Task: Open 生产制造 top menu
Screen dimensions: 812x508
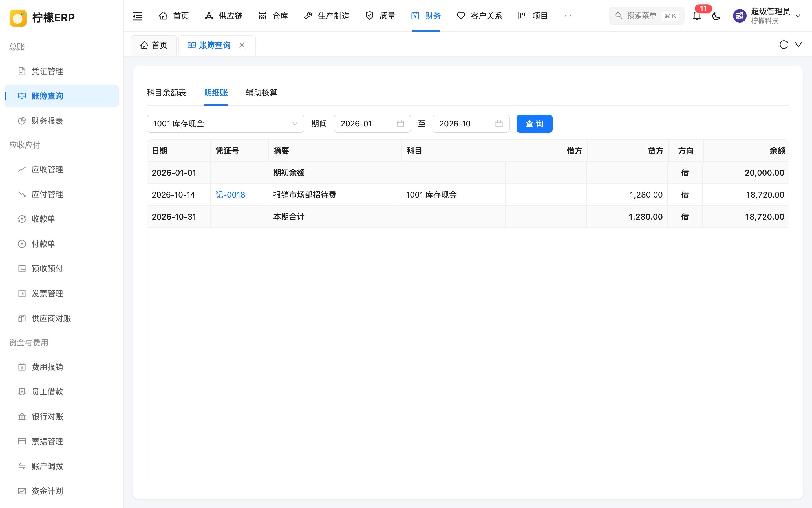Action: pos(326,16)
